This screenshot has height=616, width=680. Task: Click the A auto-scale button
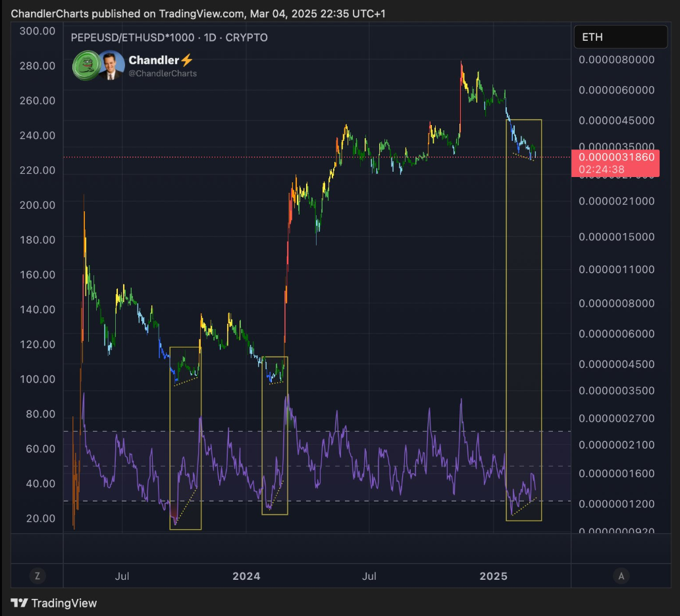(x=620, y=576)
